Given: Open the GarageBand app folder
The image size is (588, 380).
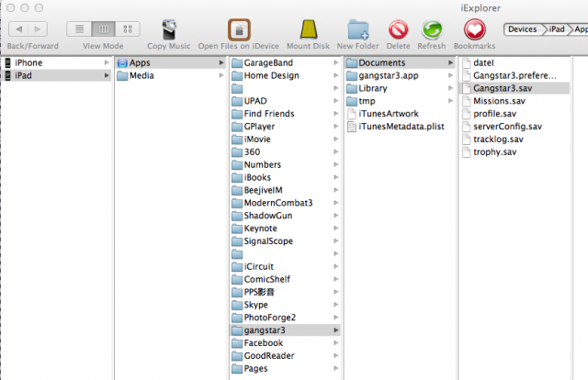Looking at the screenshot, I should pyautogui.click(x=285, y=62).
